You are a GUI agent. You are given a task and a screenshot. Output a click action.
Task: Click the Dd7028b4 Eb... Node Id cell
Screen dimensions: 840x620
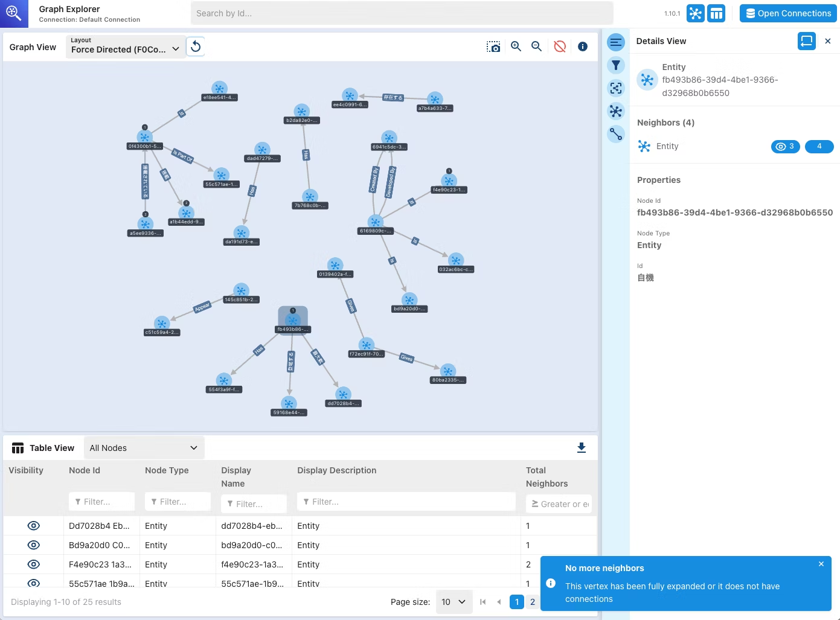tap(101, 526)
